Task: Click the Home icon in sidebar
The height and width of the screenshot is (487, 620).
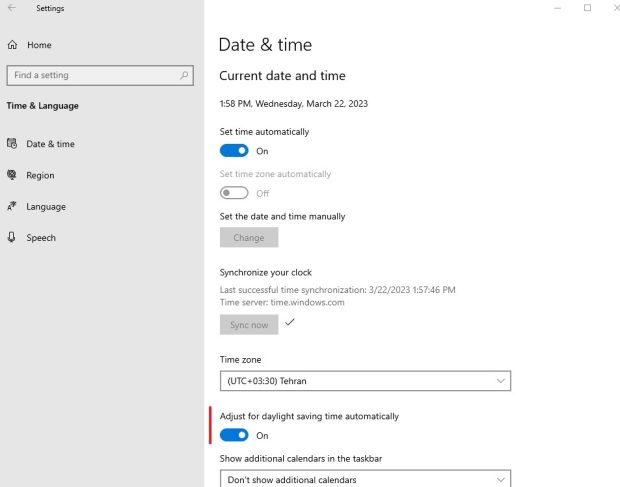Action: (12, 45)
